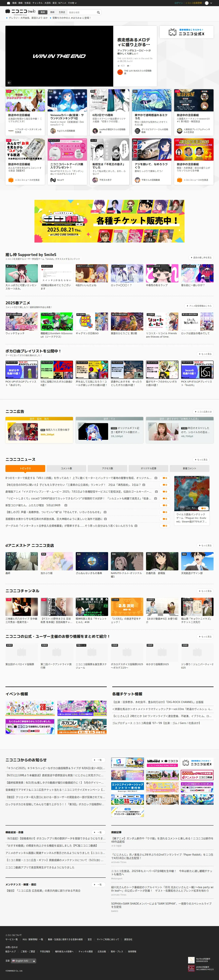This screenshot has height=980, width=219.
Task: Click the 過去の推し枠を見る button
Action: pyautogui.click(x=201, y=258)
